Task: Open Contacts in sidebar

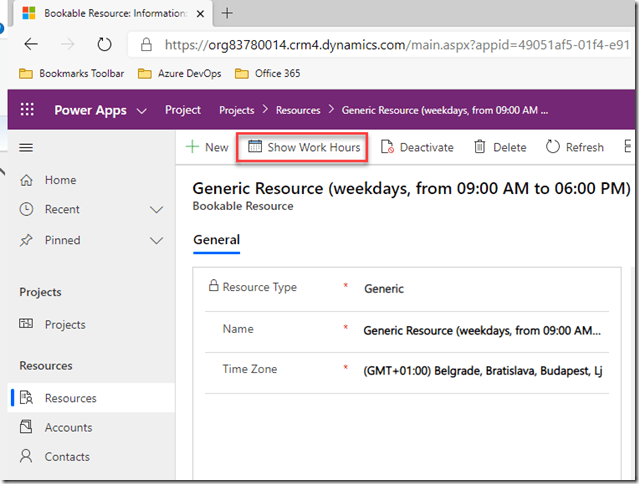Action: point(67,457)
